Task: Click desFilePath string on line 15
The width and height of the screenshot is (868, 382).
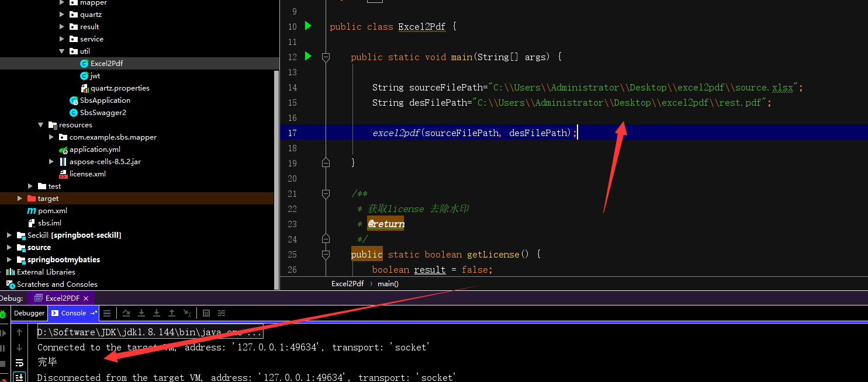Action: [620, 102]
